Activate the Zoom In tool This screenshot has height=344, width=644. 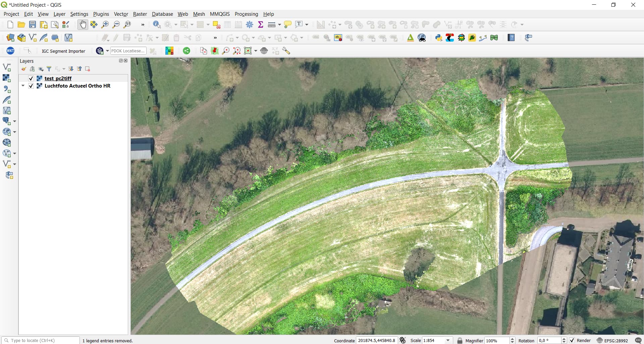pos(105,24)
